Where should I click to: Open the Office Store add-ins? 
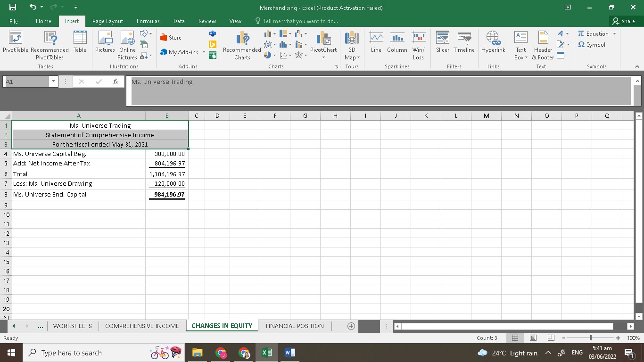(171, 38)
